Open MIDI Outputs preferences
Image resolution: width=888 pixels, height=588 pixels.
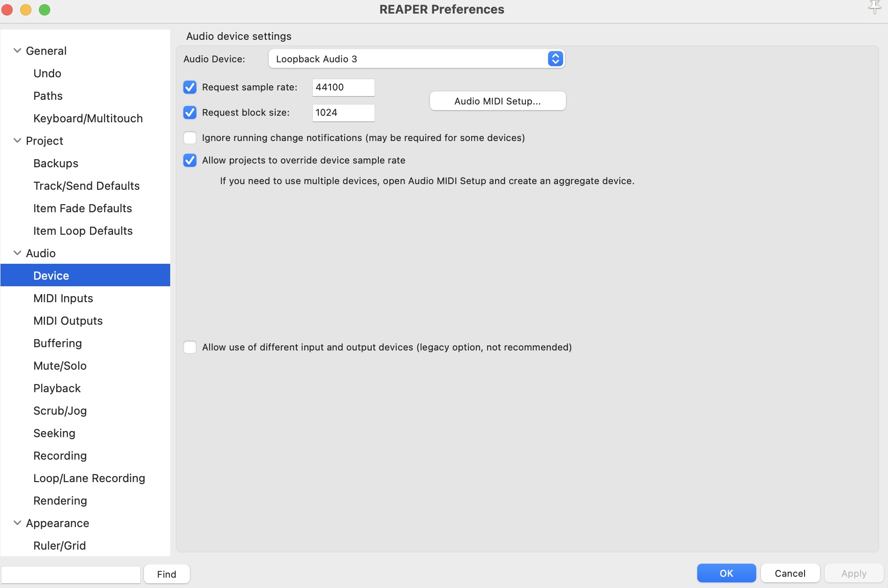68,320
